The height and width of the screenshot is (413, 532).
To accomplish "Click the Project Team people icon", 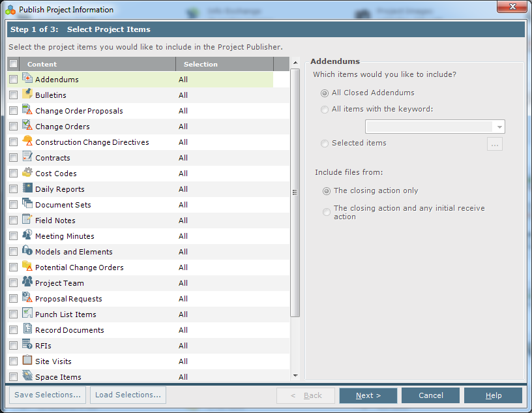I will [27, 282].
